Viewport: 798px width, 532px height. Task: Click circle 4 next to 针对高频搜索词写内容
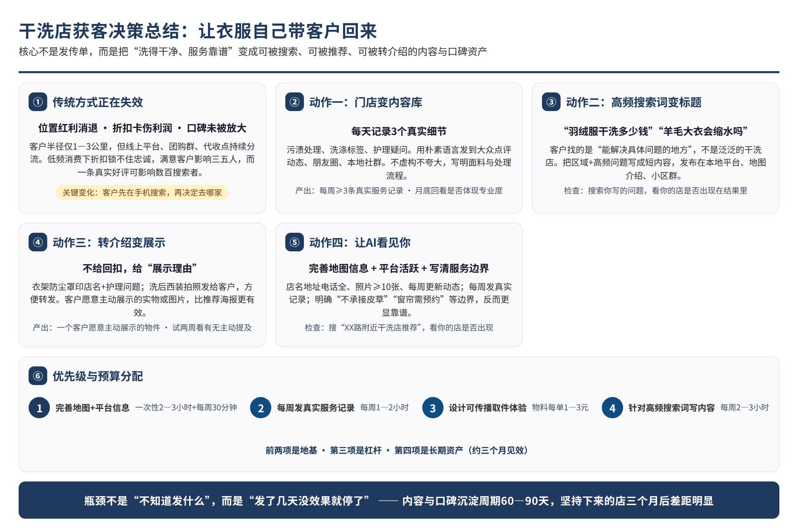pos(612,408)
